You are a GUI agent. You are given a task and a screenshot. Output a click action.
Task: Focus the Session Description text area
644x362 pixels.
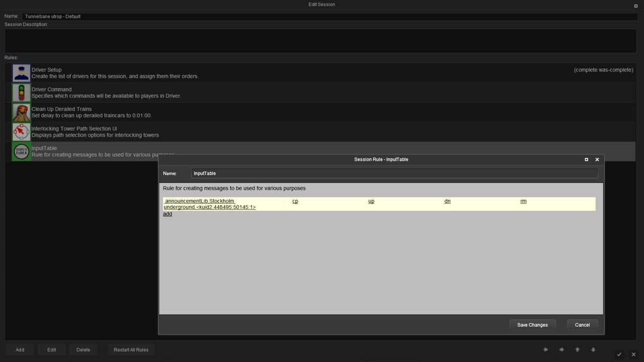click(x=321, y=41)
